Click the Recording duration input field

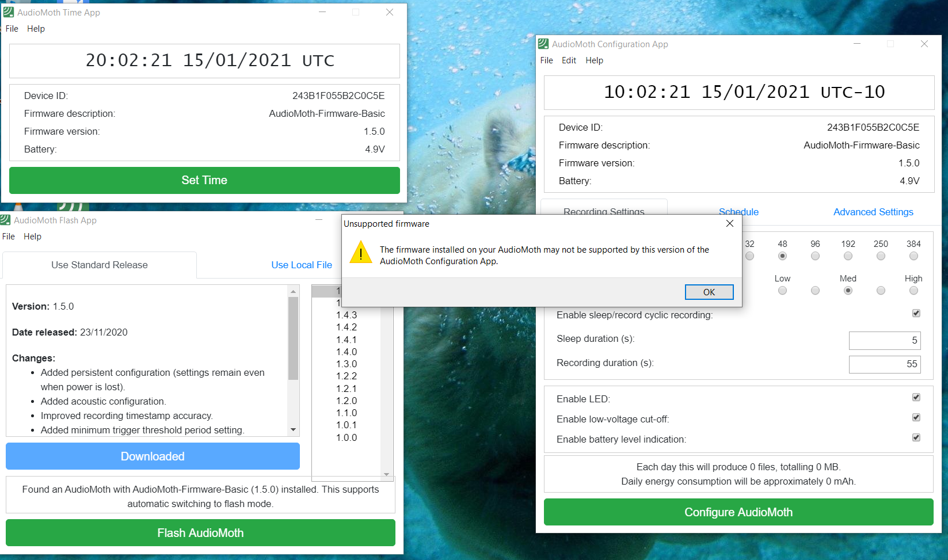[885, 364]
